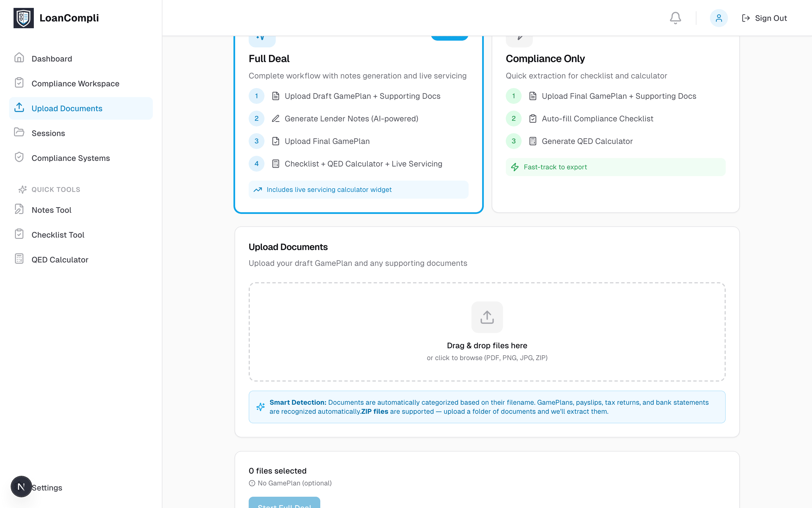Click the upload arrow icon in drop zone

[x=487, y=317]
